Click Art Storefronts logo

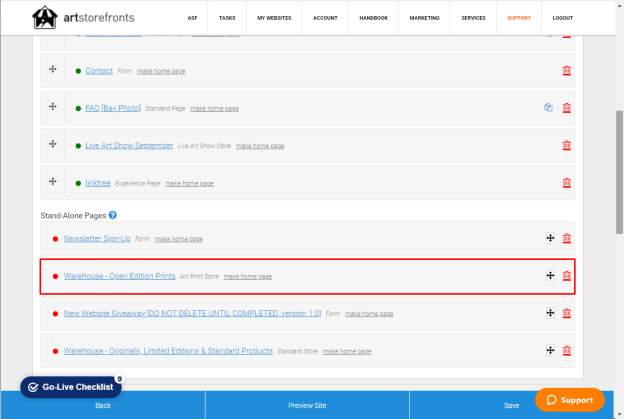[x=83, y=18]
